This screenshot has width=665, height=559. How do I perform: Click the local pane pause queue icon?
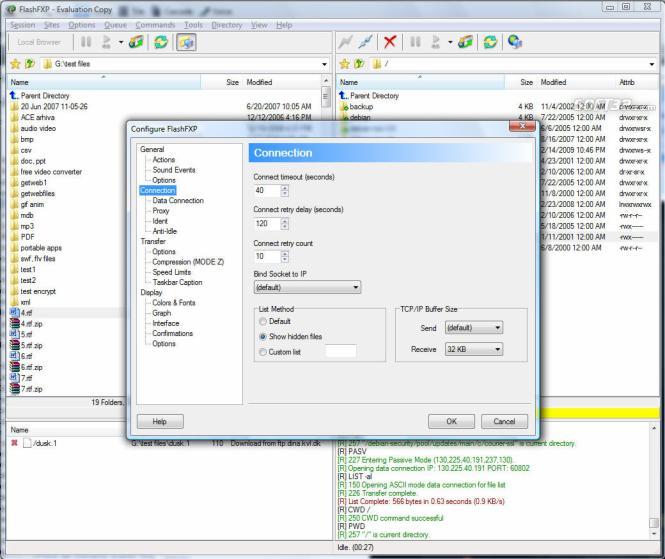[86, 42]
